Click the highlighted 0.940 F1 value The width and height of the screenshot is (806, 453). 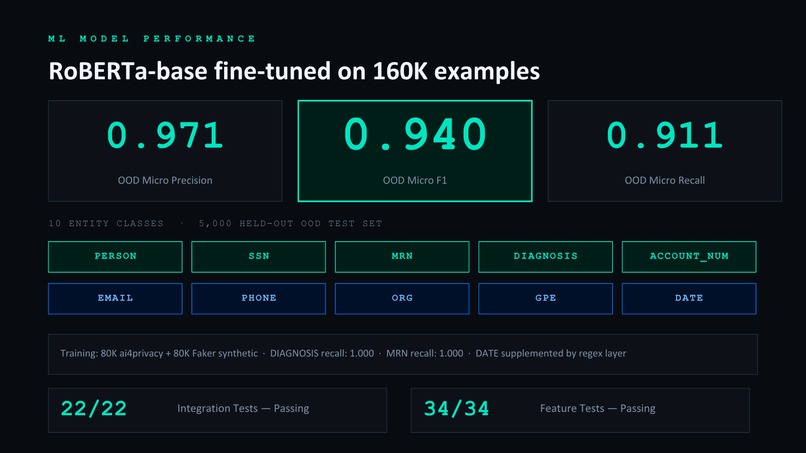(415, 134)
